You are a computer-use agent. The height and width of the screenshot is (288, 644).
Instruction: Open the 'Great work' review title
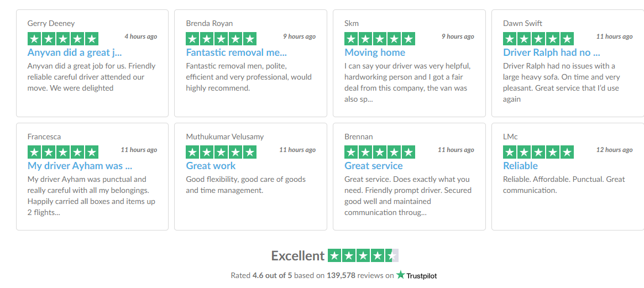(x=211, y=166)
